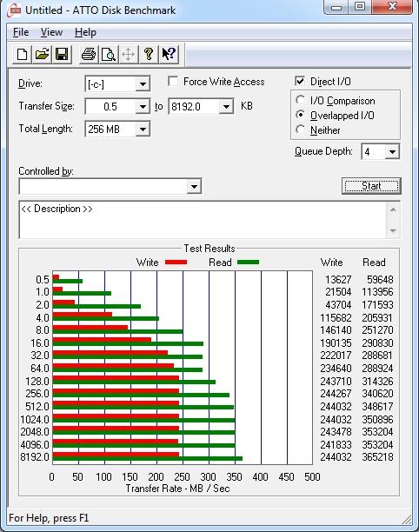Select the I/O Comparison radio button

(300, 101)
